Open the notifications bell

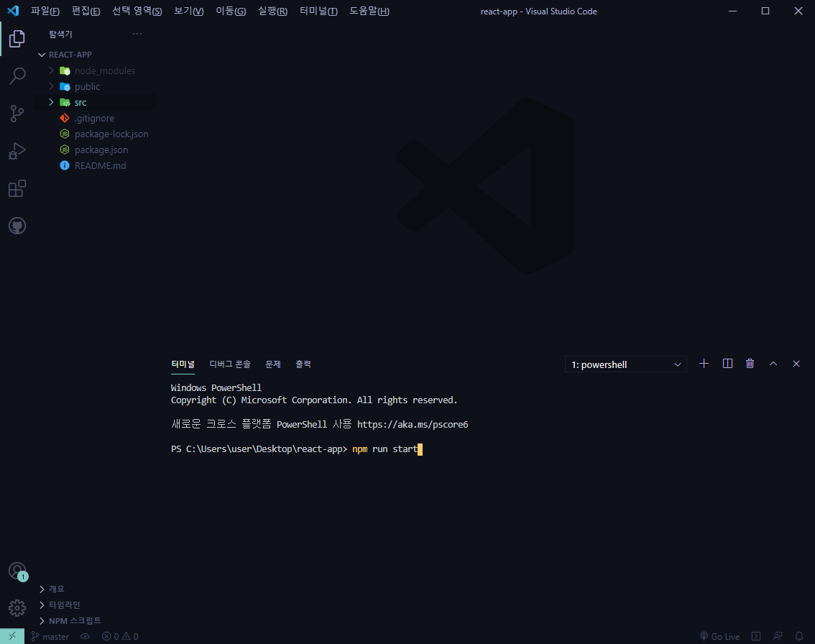(x=799, y=636)
